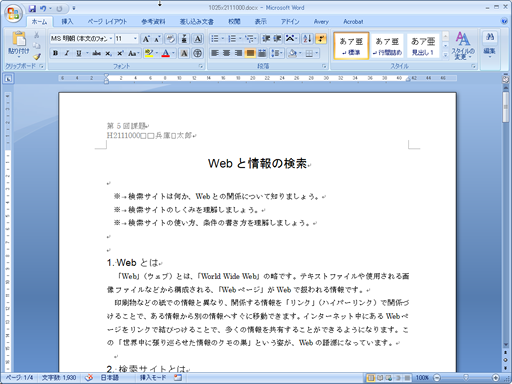Open the borders dropdown arrow
Screen dimensions: 512x384
pyautogui.click(x=316, y=53)
